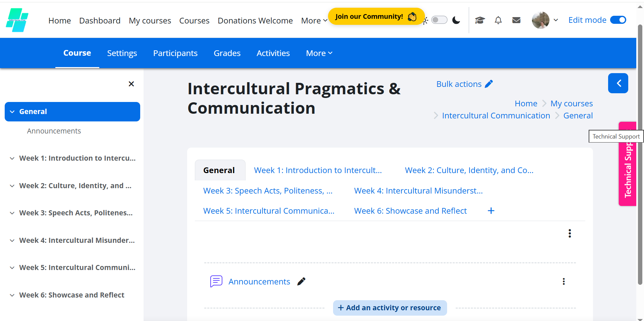The image size is (644, 321).
Task: Click My courses in the breadcrumb
Action: click(x=572, y=104)
